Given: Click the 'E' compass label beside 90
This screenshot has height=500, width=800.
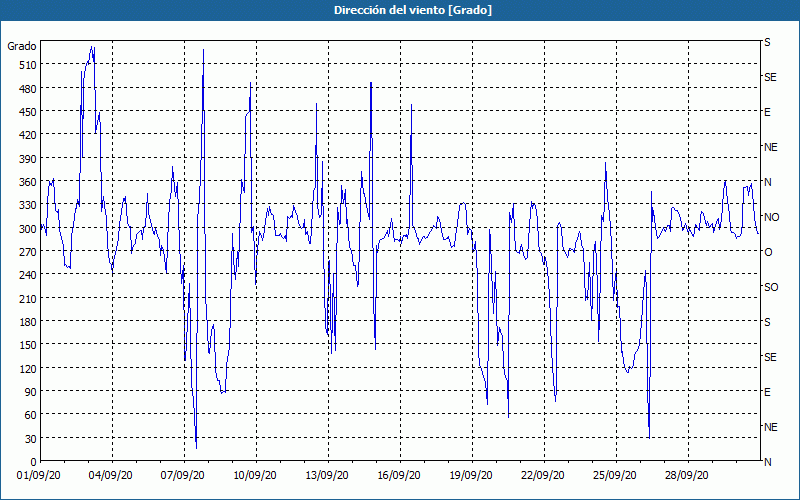Looking at the screenshot, I should [x=767, y=392].
